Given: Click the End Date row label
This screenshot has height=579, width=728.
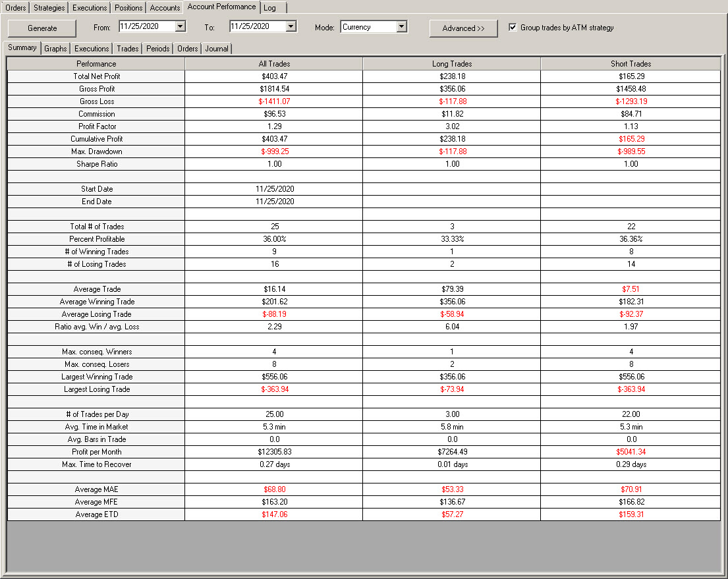Looking at the screenshot, I should point(97,202).
